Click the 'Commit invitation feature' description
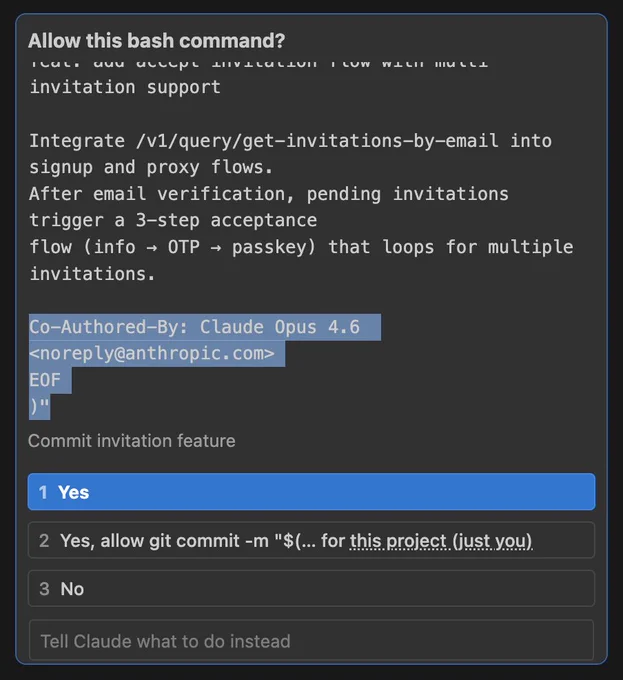Viewport: 623px width, 680px height. [132, 441]
